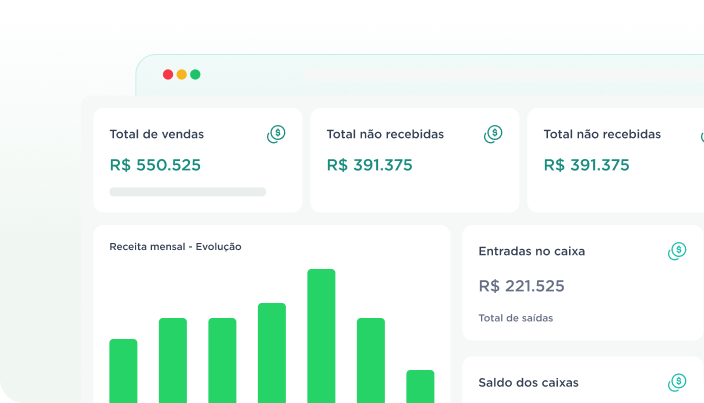704x403 pixels.
Task: Open the Saldo dos caixas heading
Action: pos(528,382)
